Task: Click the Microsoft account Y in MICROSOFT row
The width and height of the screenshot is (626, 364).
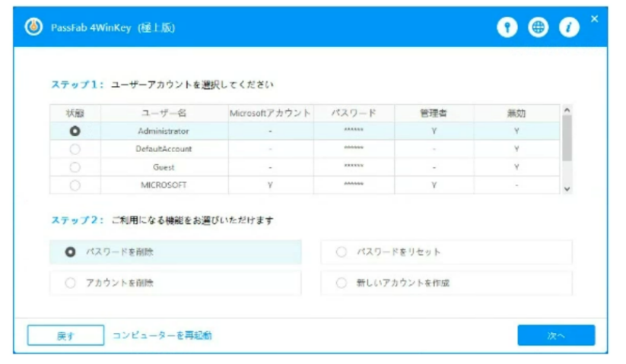Action: 270,185
